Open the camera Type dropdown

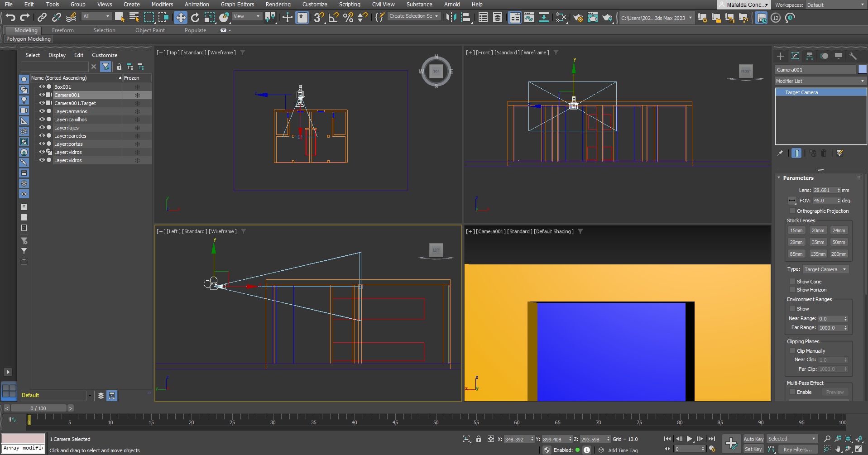pyautogui.click(x=825, y=269)
